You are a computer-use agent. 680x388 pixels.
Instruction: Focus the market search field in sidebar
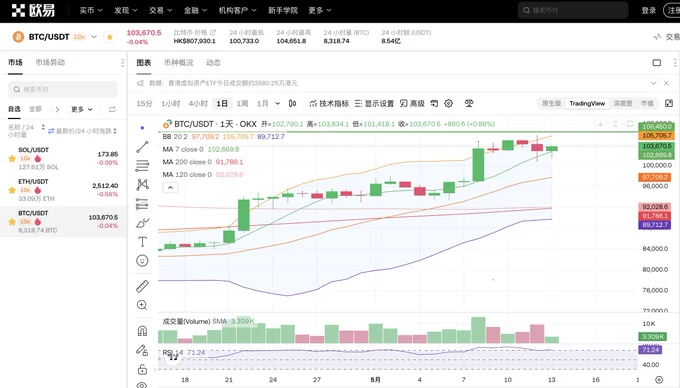tap(63, 89)
